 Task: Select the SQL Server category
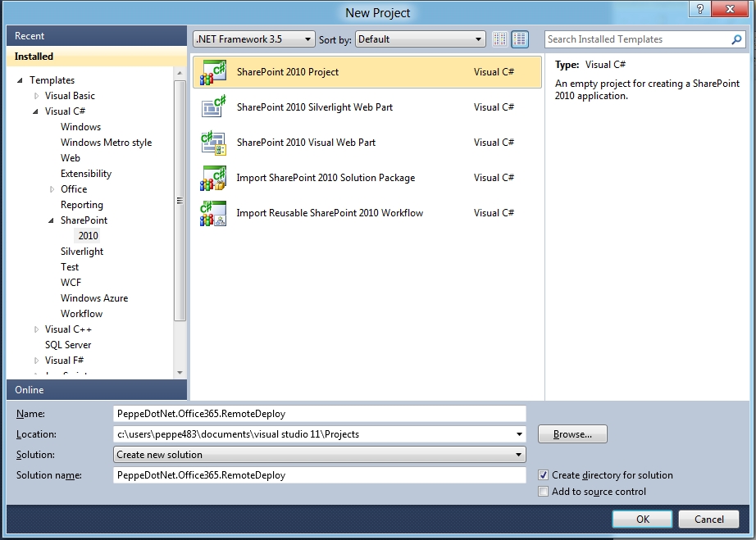click(68, 345)
